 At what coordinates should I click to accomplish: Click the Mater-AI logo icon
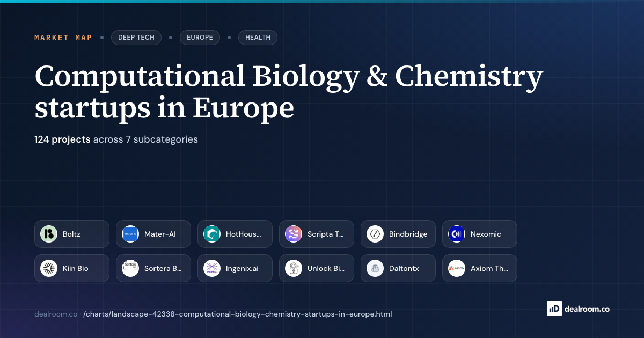(x=130, y=234)
